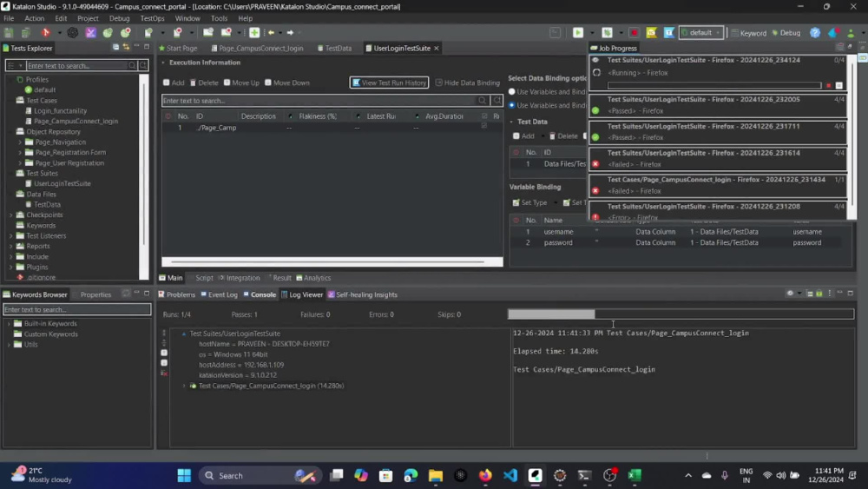Click refresh icon beside test case search
868x489 pixels.
[497, 100]
